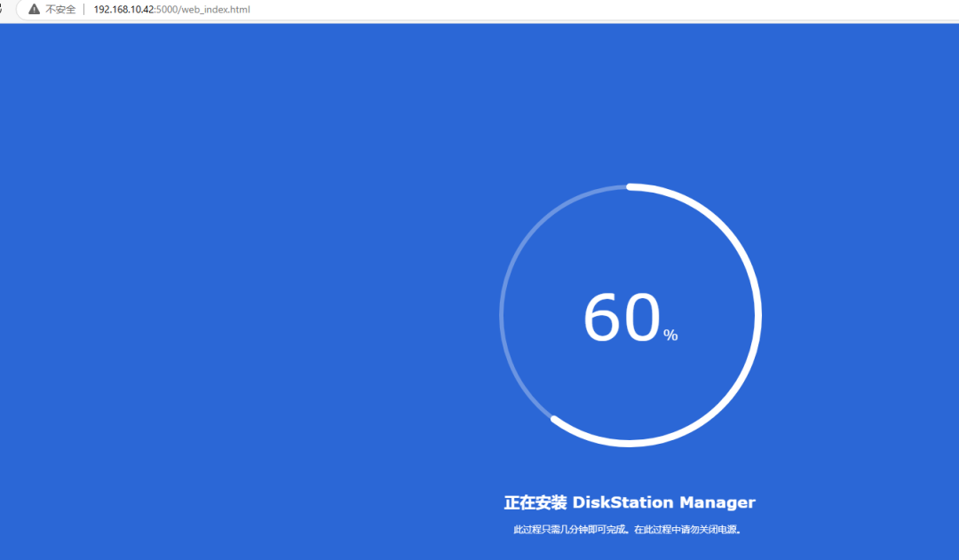Click the bright white completed arc of the progress ring

(757, 315)
